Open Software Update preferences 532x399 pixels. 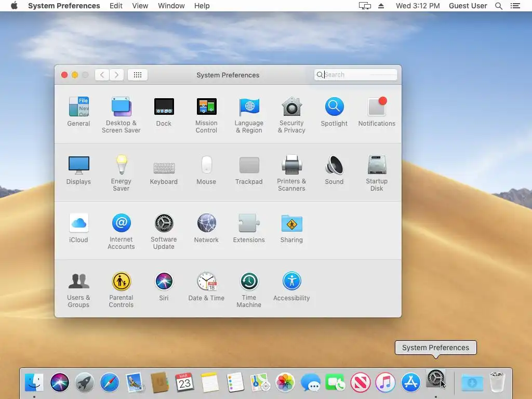point(164,232)
